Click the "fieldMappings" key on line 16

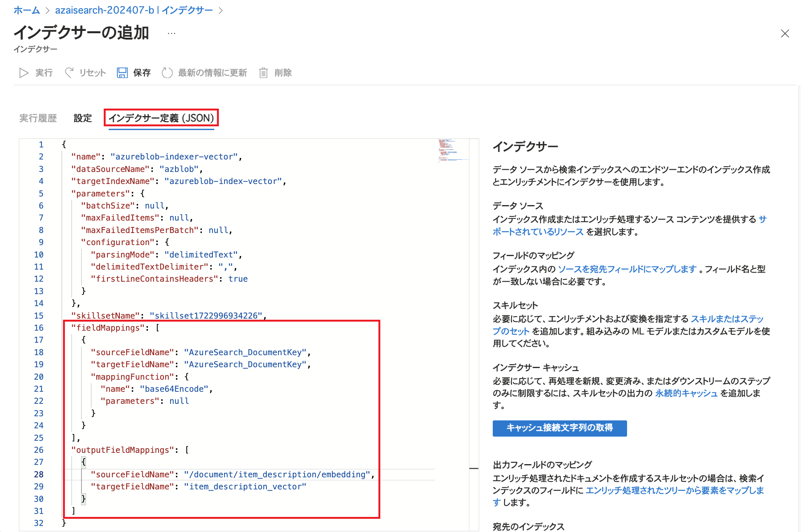pos(108,328)
